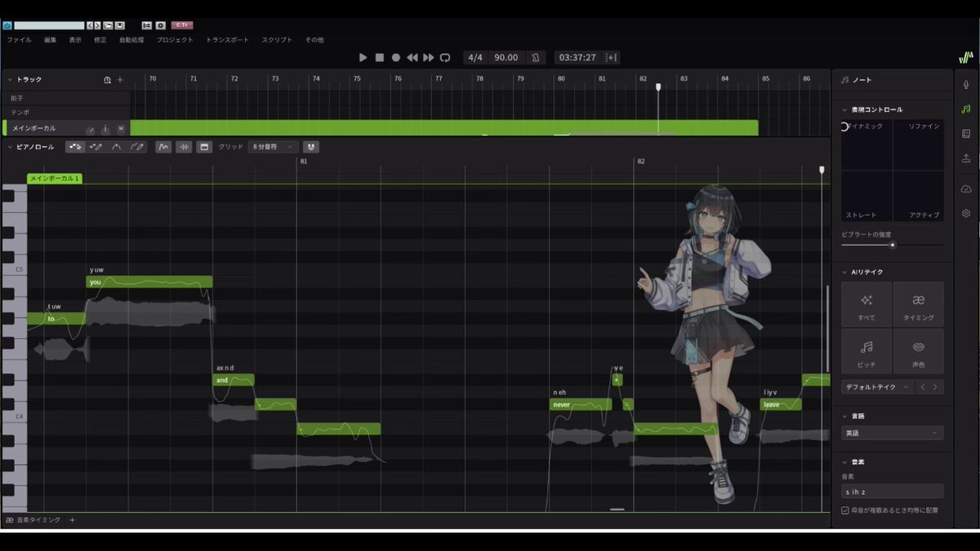This screenshot has height=551, width=980.
Task: Collapse the トラック panel
Action: tap(10, 79)
